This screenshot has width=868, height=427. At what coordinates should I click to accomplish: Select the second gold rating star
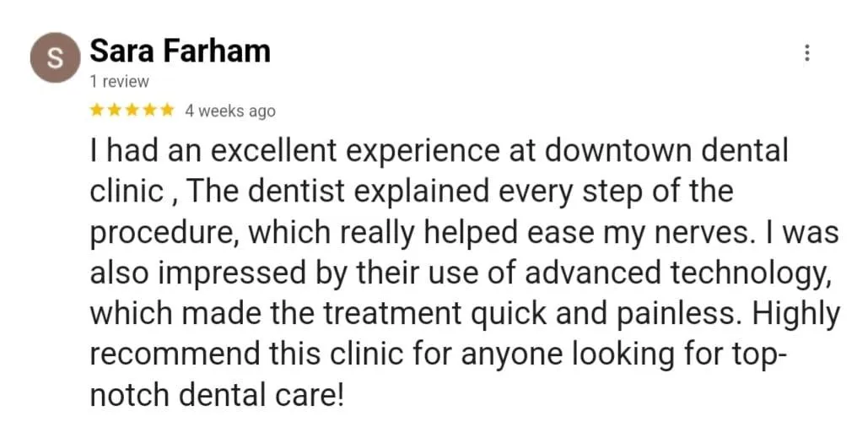coord(115,111)
